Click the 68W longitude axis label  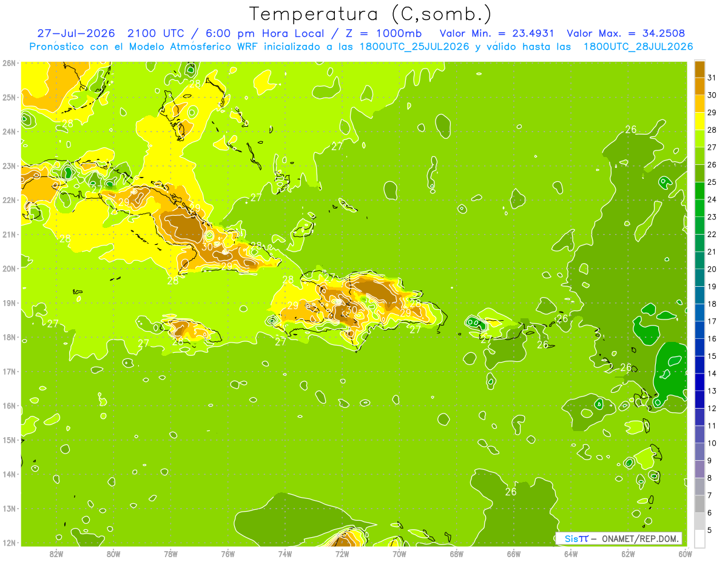point(456,554)
